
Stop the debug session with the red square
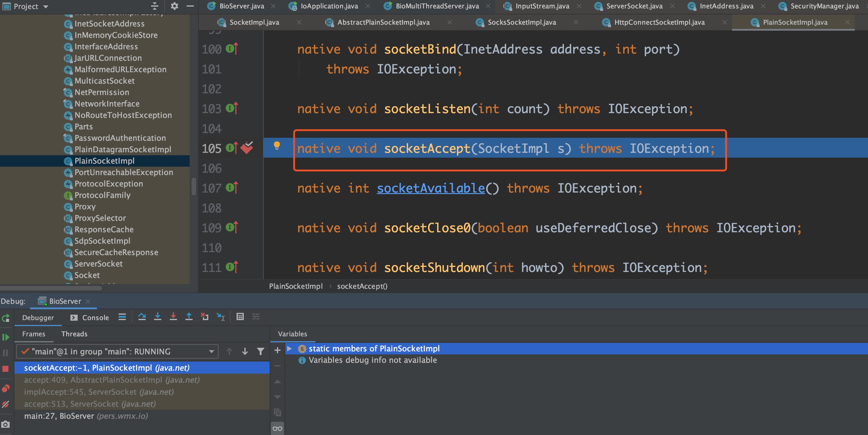[x=5, y=369]
